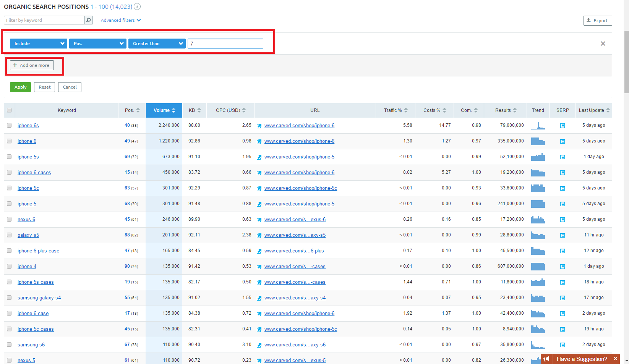The width and height of the screenshot is (629, 364).
Task: Click the vertical page scrollbar
Action: (626, 62)
